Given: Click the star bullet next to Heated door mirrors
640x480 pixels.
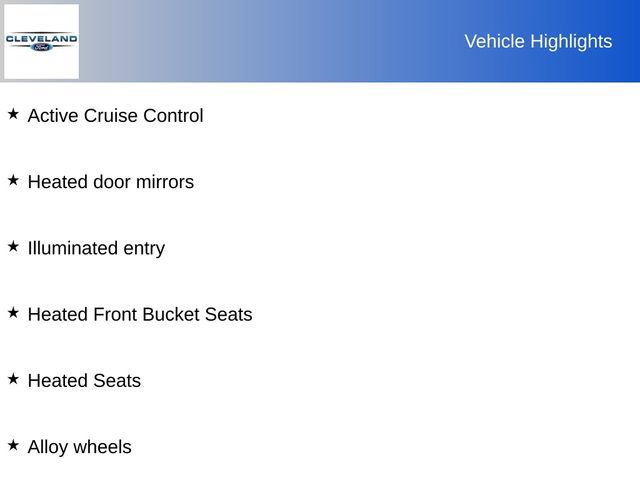Looking at the screenshot, I should click(13, 180).
